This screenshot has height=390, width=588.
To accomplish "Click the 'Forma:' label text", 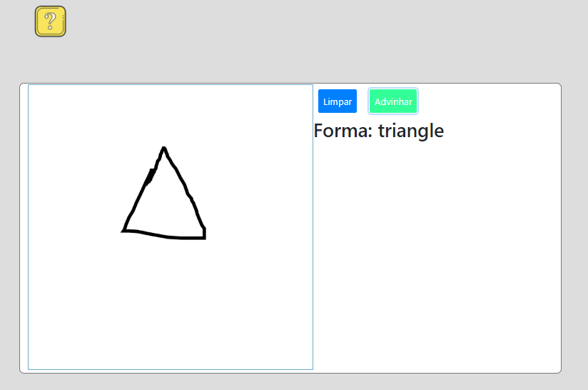I will click(343, 131).
